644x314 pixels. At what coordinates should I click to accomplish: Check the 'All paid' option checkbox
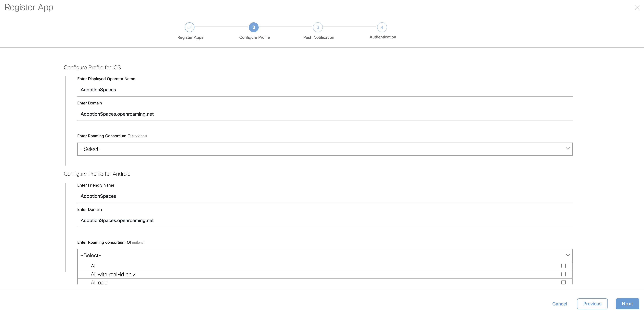coord(563,282)
